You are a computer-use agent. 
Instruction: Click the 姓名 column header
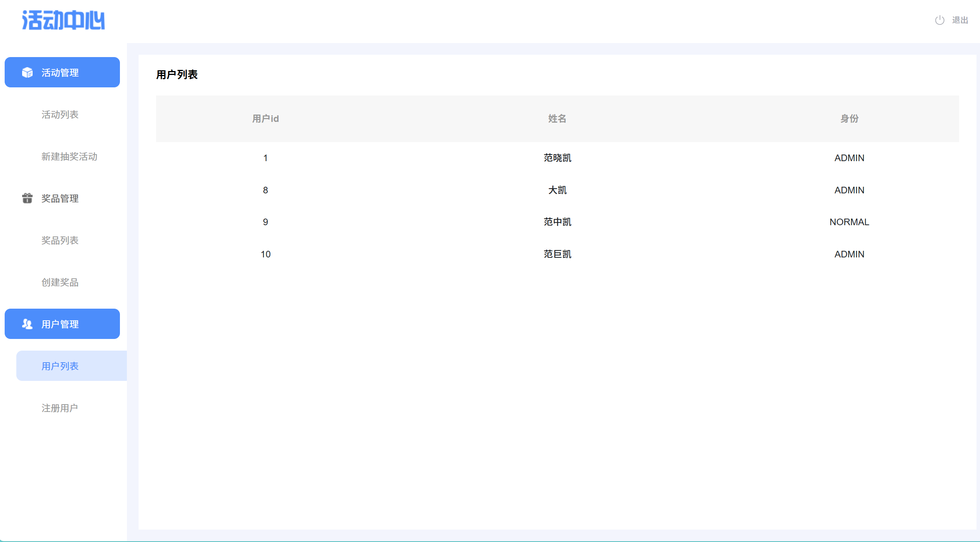(557, 119)
